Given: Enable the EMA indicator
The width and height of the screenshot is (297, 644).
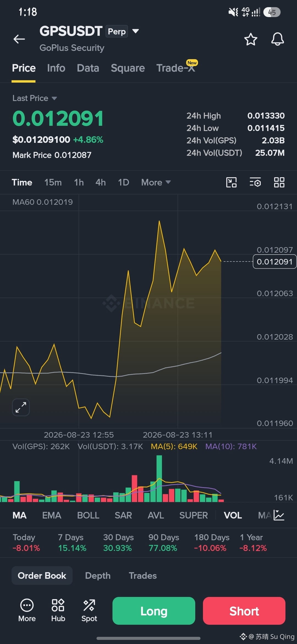Looking at the screenshot, I should (x=52, y=515).
